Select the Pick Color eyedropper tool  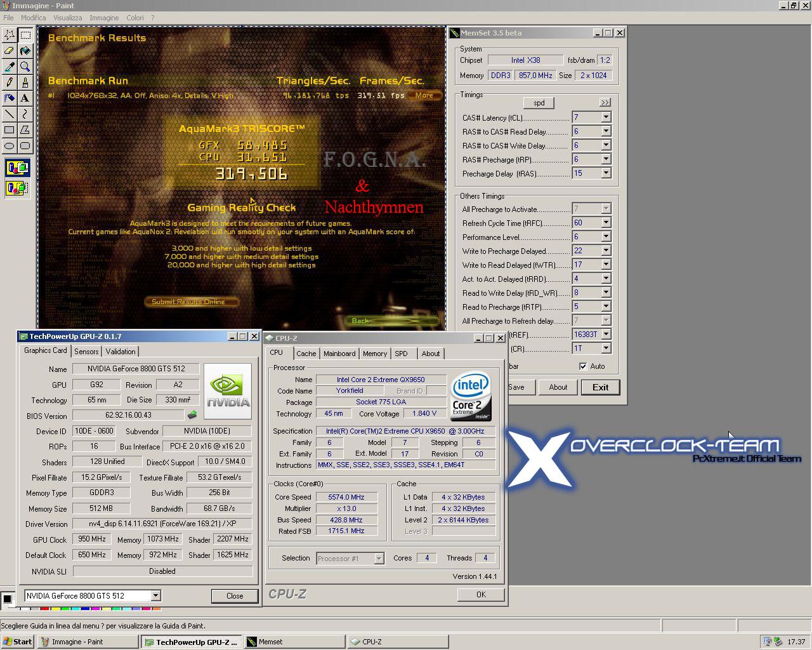click(x=10, y=67)
